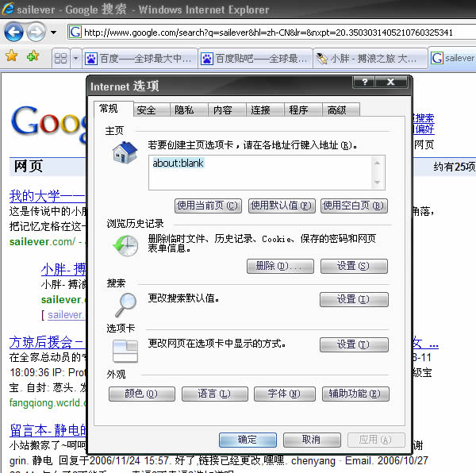The image size is (476, 473).
Task: Click the magnifier icon in the 搜索 section
Action: [x=125, y=303]
